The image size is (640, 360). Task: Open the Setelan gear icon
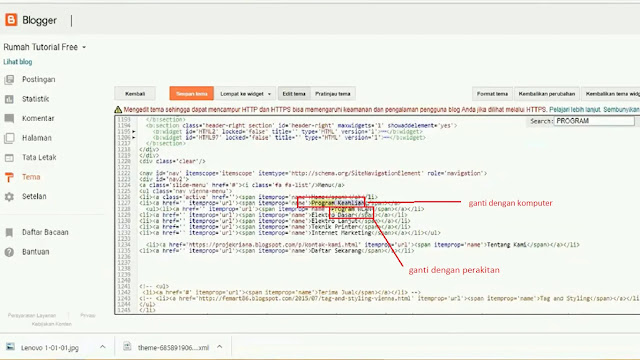[x=9, y=197]
